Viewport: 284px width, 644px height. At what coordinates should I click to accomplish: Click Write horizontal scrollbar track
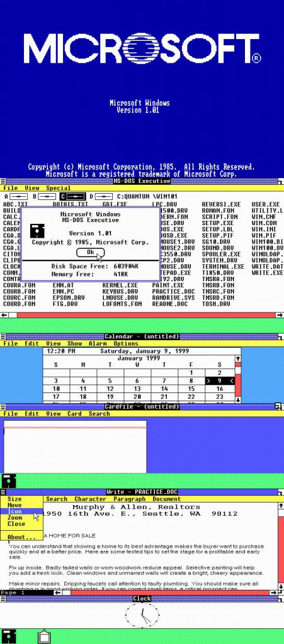[169, 592]
